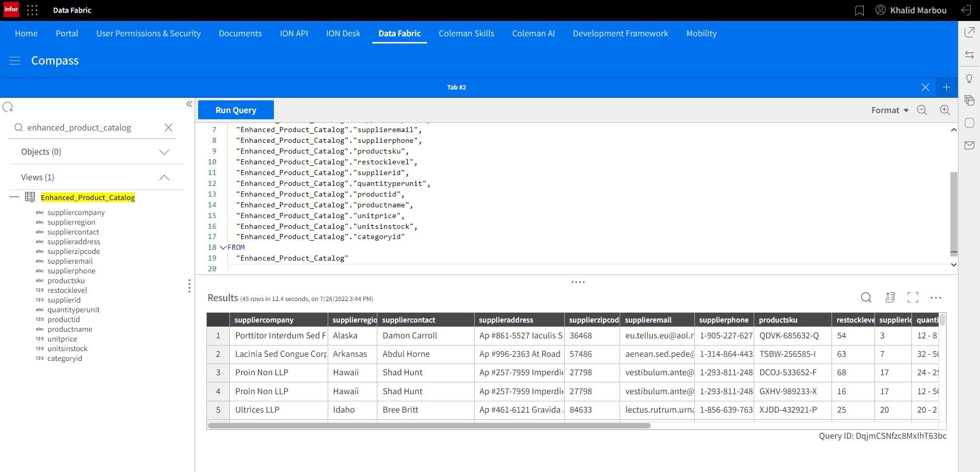Click the sign out icon
The height and width of the screenshot is (472, 980).
tap(966, 10)
